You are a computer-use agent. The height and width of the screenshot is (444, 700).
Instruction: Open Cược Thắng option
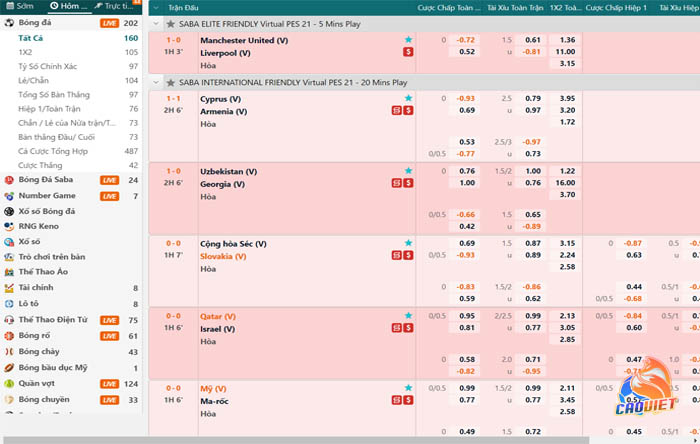tap(40, 166)
